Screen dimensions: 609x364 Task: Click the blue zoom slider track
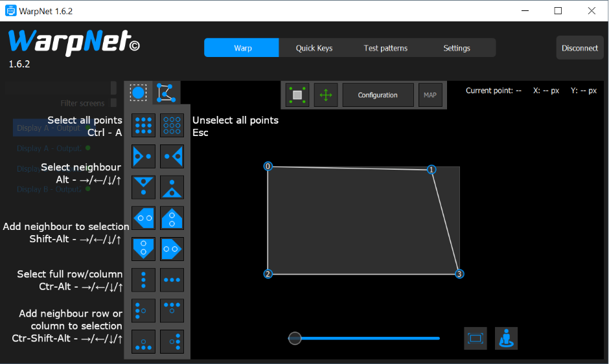click(x=364, y=338)
